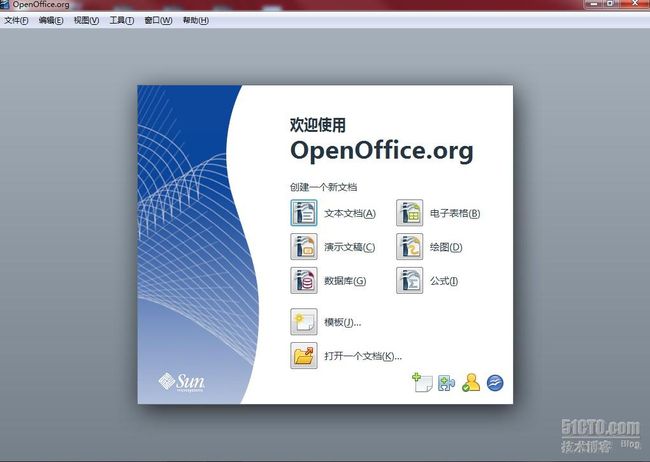Maximize the OpenOffice.org window
This screenshot has width=650, height=462.
pos(611,4)
